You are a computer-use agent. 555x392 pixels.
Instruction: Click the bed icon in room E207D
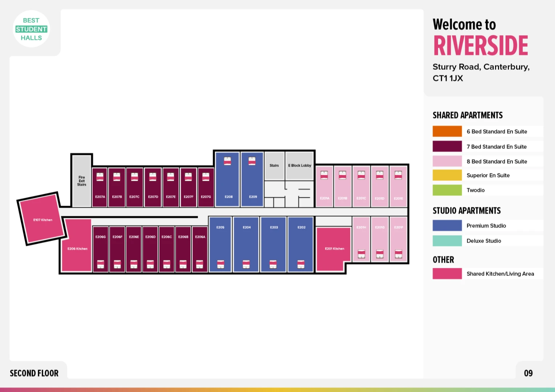click(x=153, y=177)
